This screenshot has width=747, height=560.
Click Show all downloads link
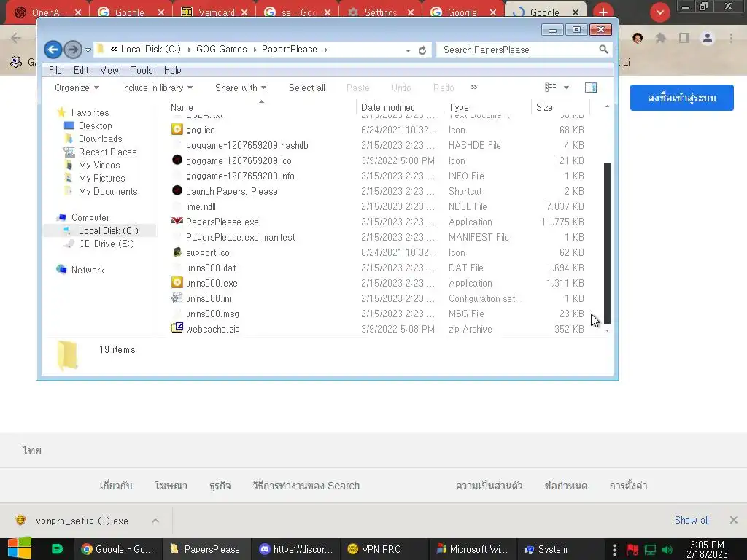[x=692, y=520]
